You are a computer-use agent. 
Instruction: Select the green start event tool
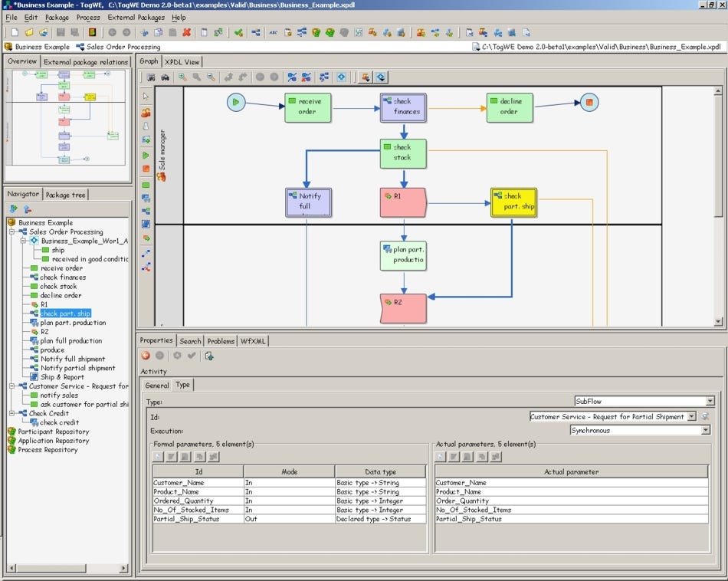point(145,155)
